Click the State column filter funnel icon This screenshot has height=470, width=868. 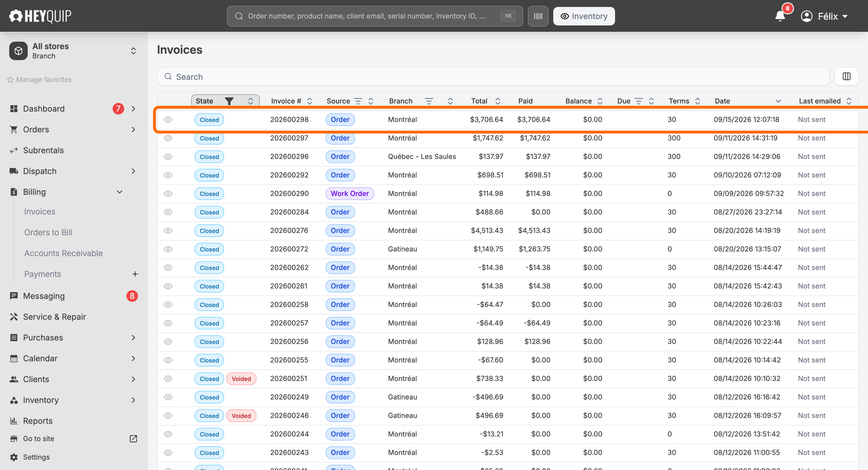(229, 101)
